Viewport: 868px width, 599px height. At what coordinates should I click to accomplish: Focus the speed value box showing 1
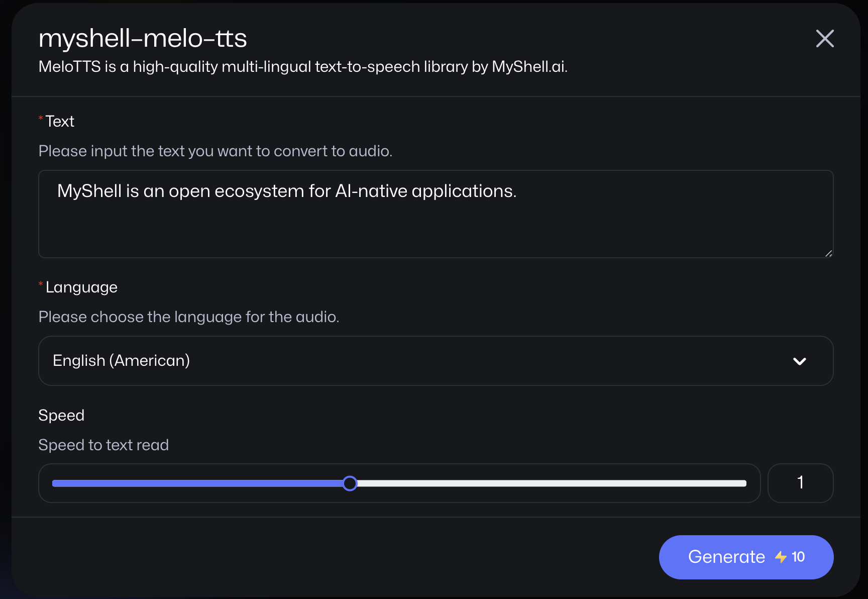(800, 483)
